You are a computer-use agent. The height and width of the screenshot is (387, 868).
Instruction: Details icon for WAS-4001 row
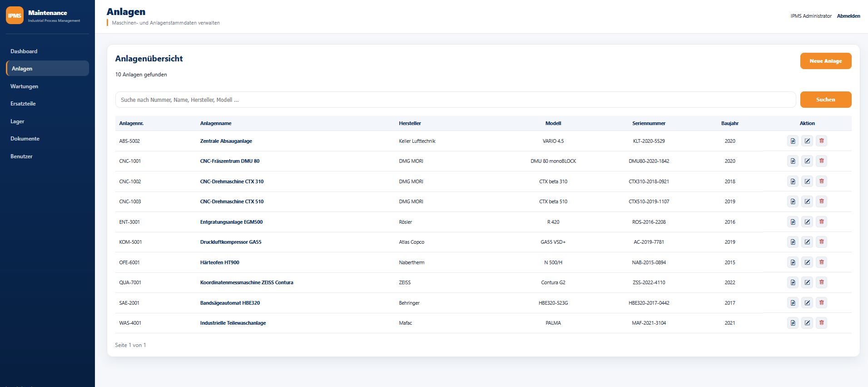point(793,323)
